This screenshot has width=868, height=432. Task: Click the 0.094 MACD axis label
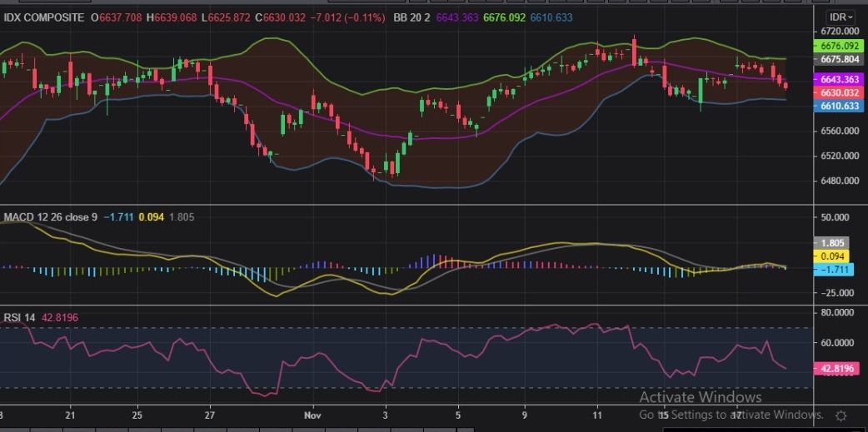pyautogui.click(x=832, y=256)
